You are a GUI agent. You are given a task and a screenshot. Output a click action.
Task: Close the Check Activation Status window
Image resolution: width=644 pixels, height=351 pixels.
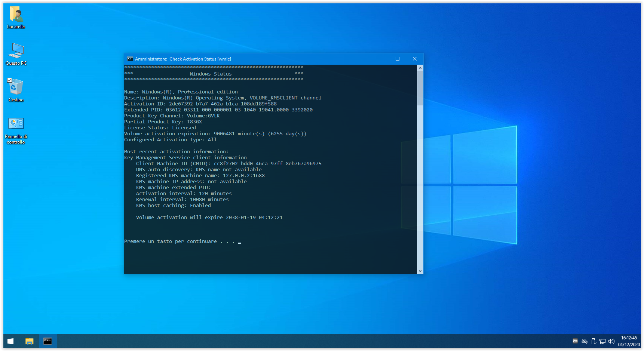point(415,59)
